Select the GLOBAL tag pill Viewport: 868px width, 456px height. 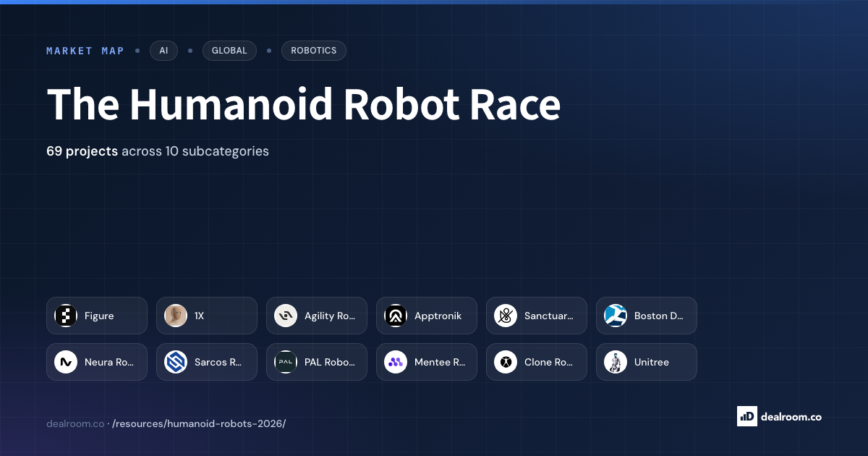pos(229,51)
